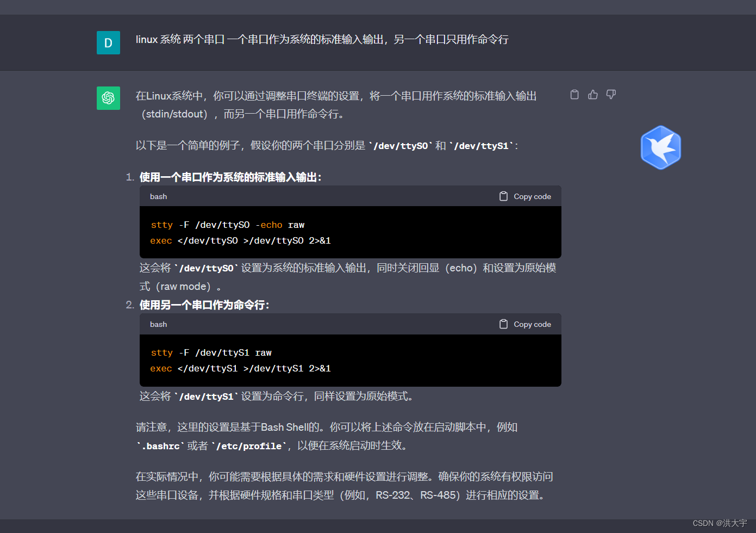The height and width of the screenshot is (533, 756).
Task: Click the line "stty -F /dev/ttyS1 raw"
Action: (x=211, y=353)
